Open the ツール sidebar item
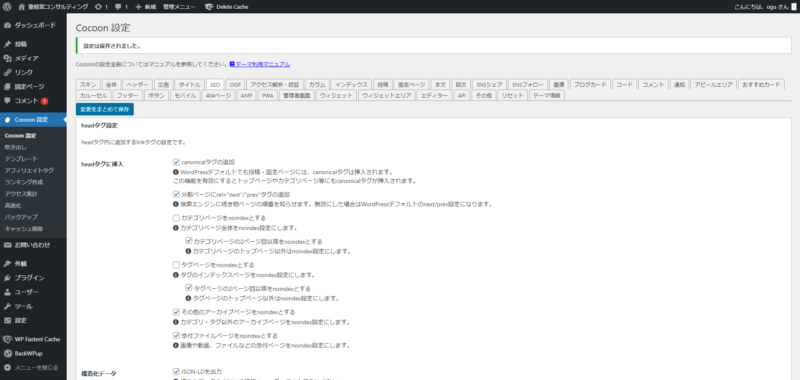Viewport: 800px width, 380px height. (33, 307)
